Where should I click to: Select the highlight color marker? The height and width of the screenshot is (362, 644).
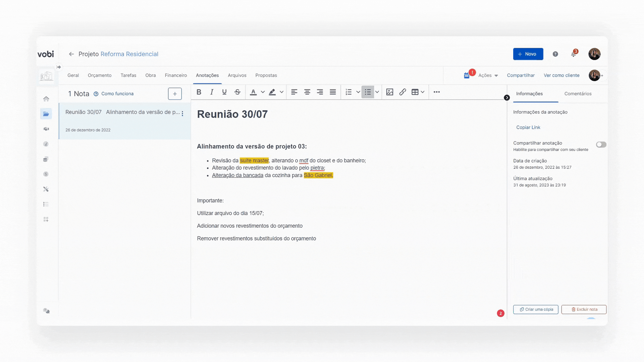[x=272, y=92]
